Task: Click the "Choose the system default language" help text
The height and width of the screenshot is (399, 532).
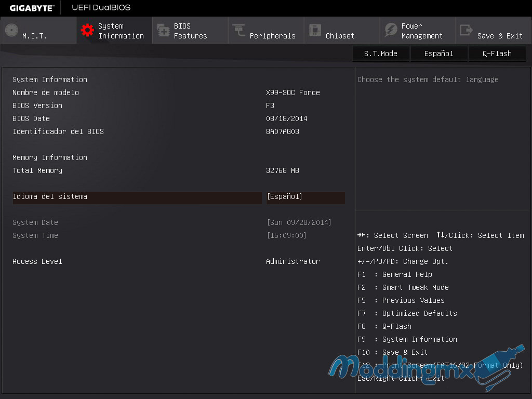Action: [x=428, y=79]
